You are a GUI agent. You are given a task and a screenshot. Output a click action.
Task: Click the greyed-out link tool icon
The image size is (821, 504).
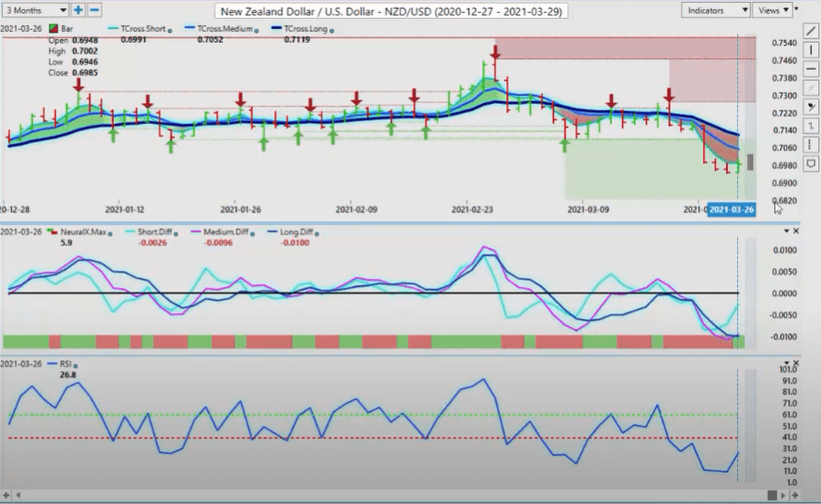coord(811,87)
